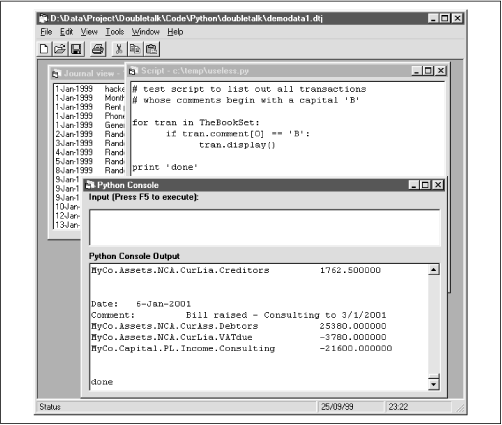Select the 13-Jan journal row
Viewport: 502px width, 425px height.
pyautogui.click(x=68, y=225)
